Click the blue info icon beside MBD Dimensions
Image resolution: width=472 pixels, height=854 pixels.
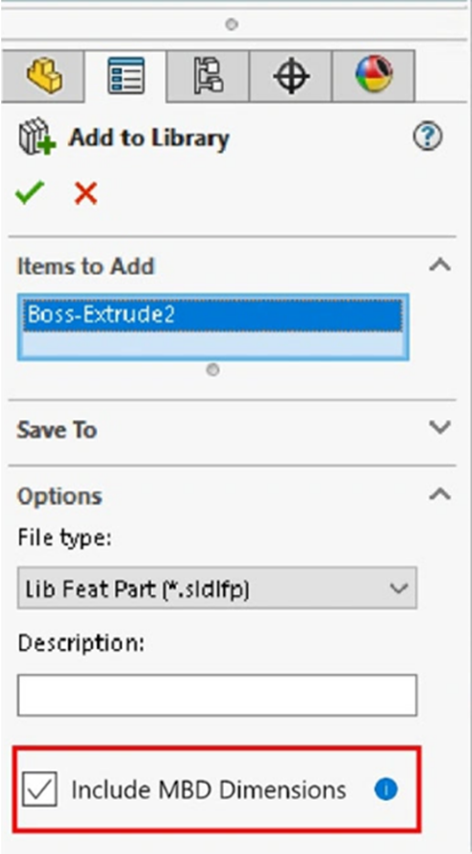click(386, 789)
